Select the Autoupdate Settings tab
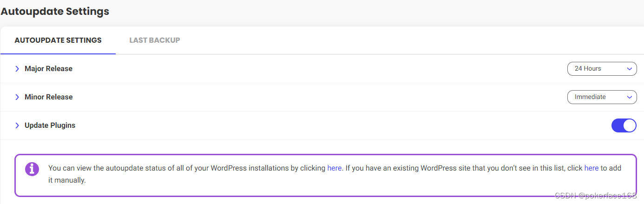The width and height of the screenshot is (644, 204). [x=58, y=40]
